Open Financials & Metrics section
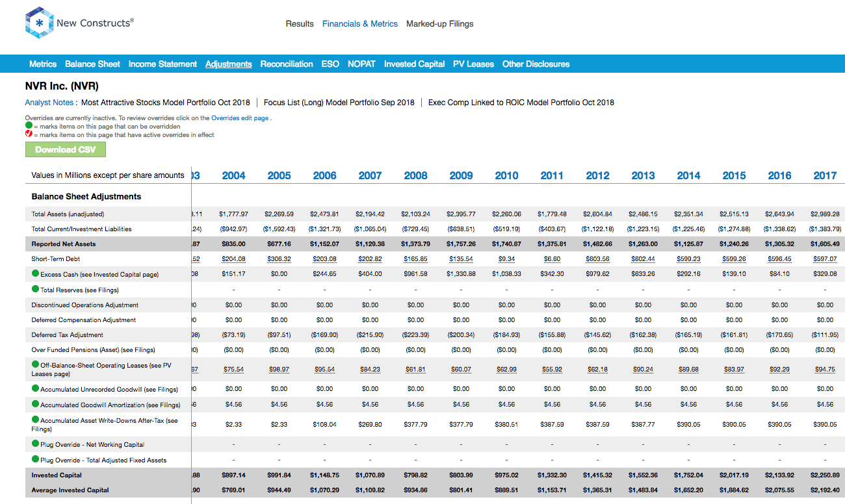This screenshot has width=845, height=504. coord(360,23)
